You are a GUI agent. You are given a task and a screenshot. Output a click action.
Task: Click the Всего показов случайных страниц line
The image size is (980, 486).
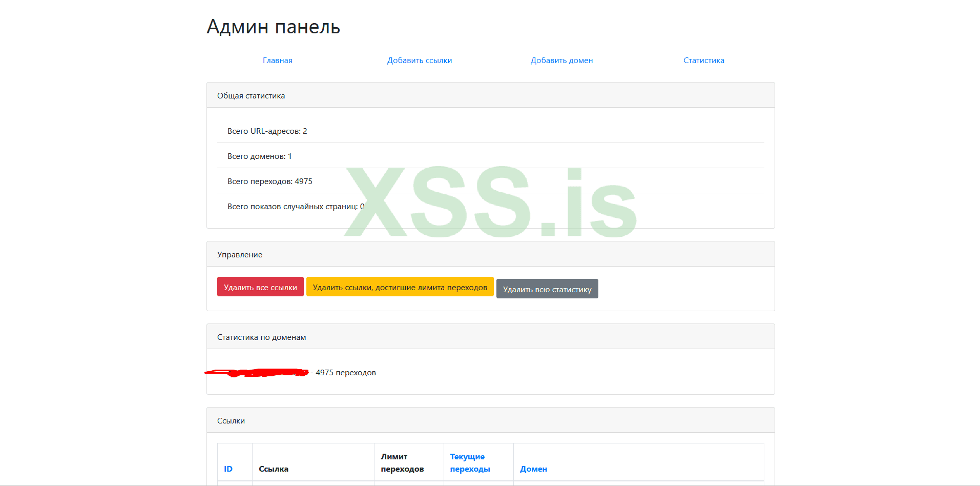click(x=491, y=206)
